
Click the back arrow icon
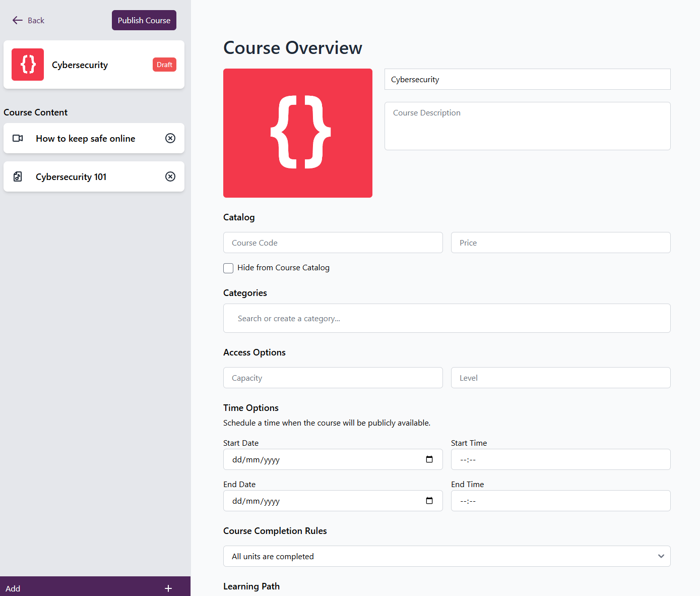(18, 20)
